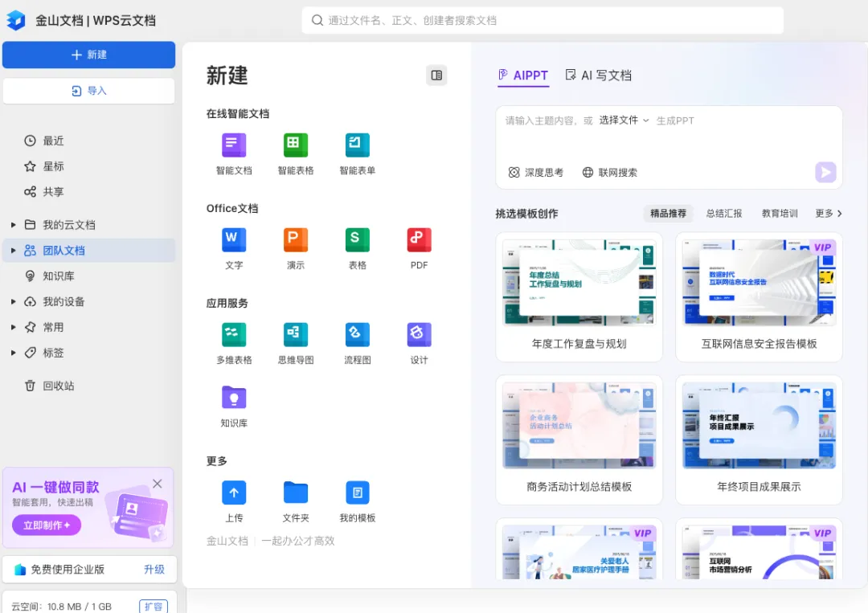Viewport: 868px width, 613px height.
Task: Select the 总结汇报 template category
Action: (x=724, y=213)
